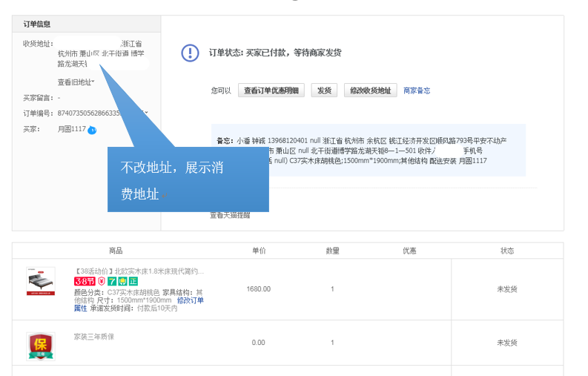Click the order number 874073505628663335
Viewport: 588px width, 376px height.
point(89,113)
